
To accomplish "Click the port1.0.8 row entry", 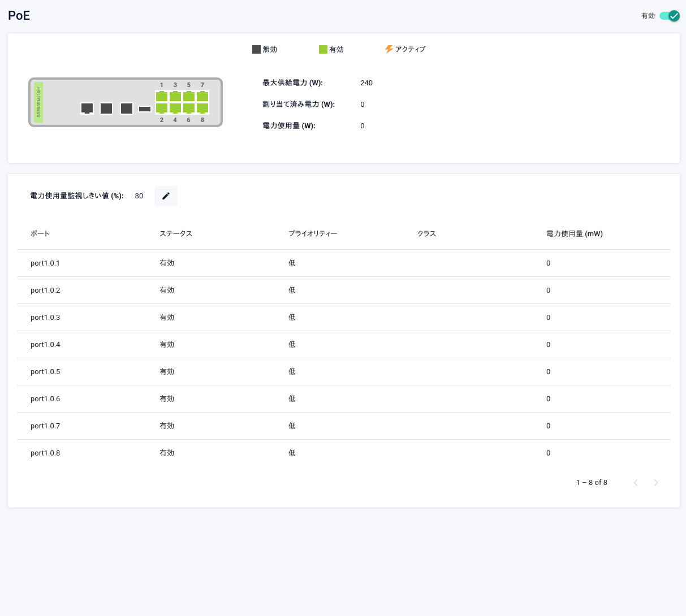I will (x=45, y=453).
